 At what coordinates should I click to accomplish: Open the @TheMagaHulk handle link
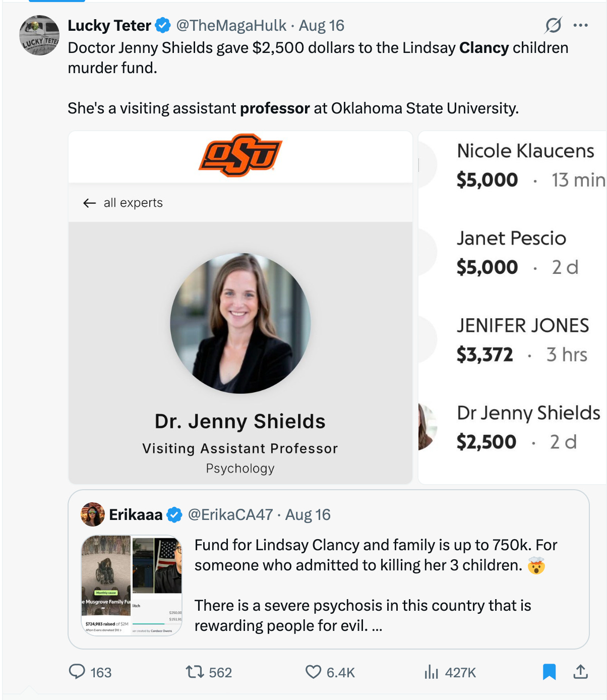231,25
